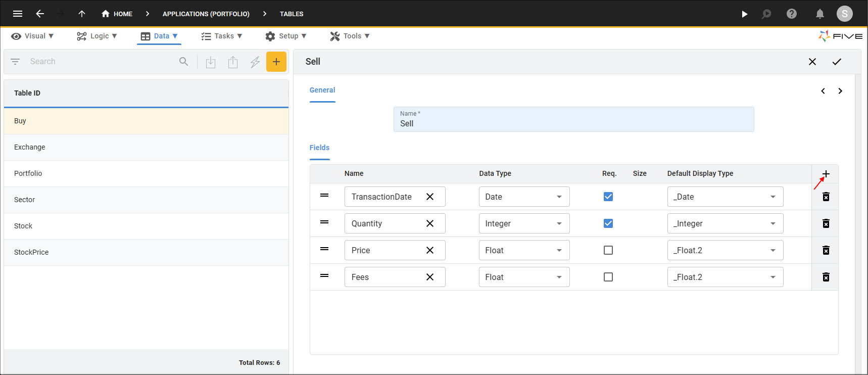This screenshot has height=375, width=868.
Task: Open the Visual menu
Action: tap(32, 36)
